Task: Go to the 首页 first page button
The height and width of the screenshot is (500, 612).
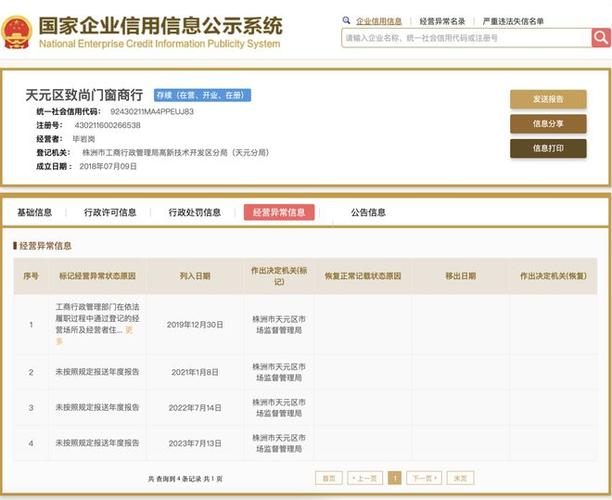Action: tap(329, 478)
